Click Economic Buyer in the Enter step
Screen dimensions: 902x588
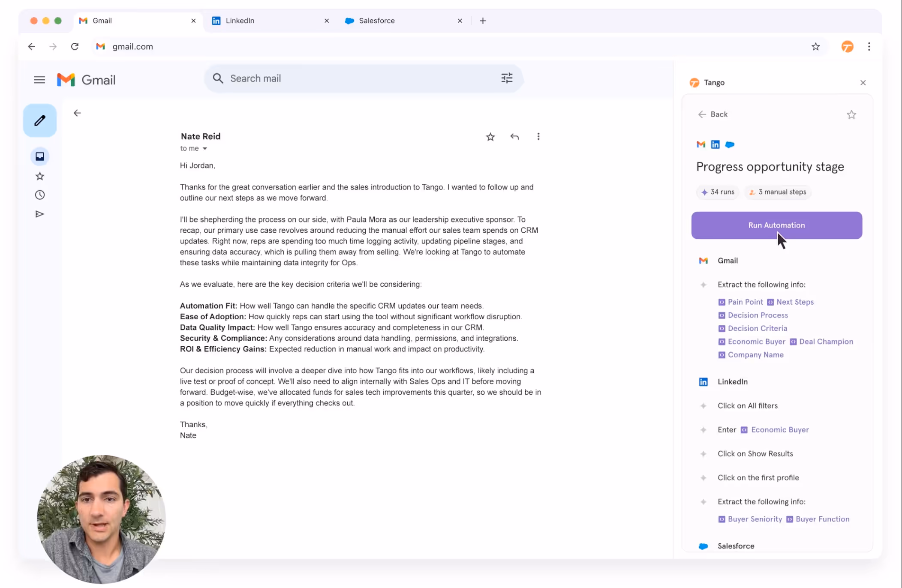click(x=775, y=430)
